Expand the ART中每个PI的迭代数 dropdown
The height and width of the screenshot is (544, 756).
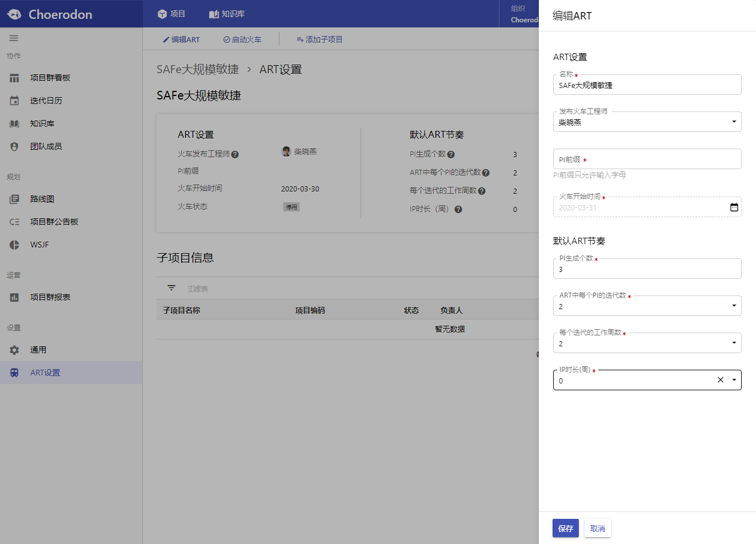point(733,306)
